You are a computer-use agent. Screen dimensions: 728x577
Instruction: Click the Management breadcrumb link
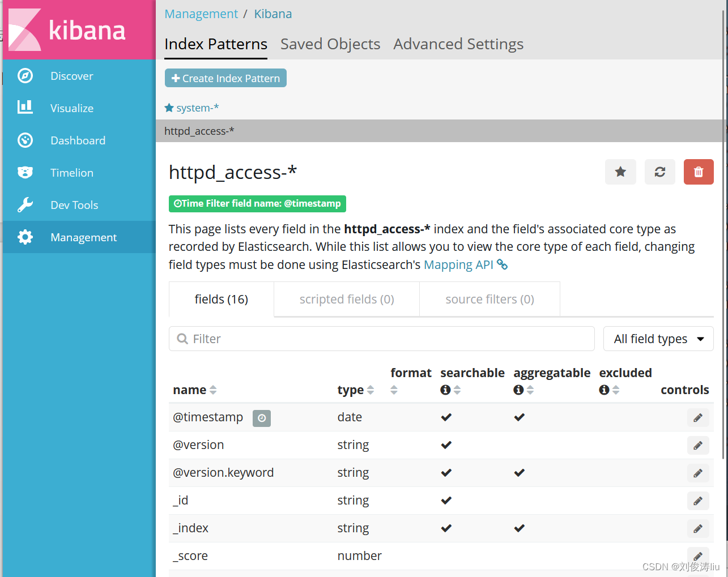pyautogui.click(x=201, y=14)
